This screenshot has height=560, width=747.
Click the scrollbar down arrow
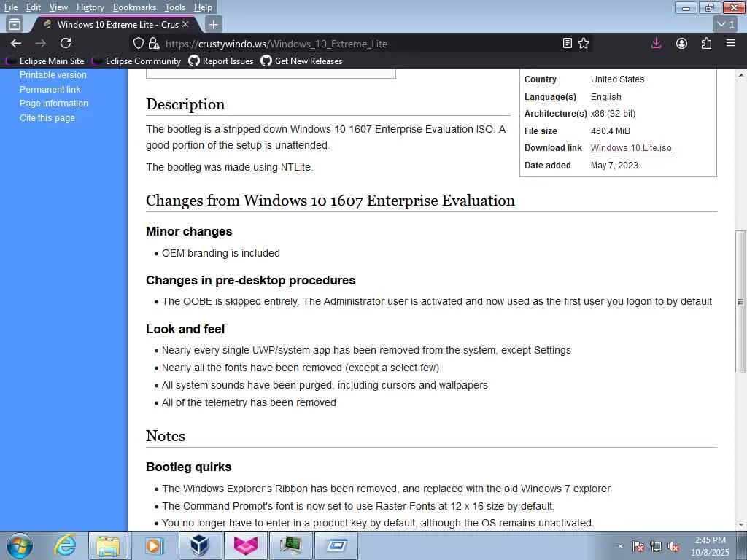pos(740,525)
